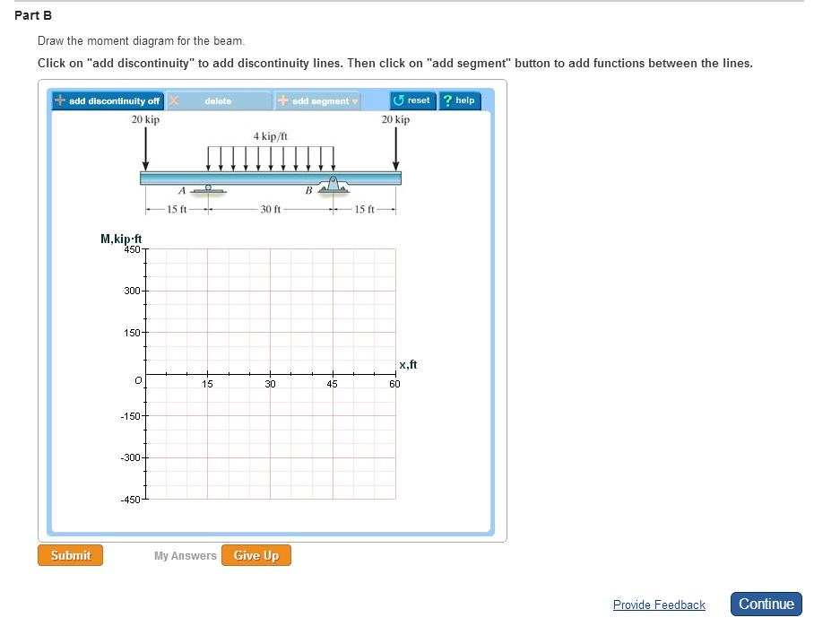Viewport: 840px width, 635px height.
Task: Click the green question mark help icon
Action: (446, 100)
